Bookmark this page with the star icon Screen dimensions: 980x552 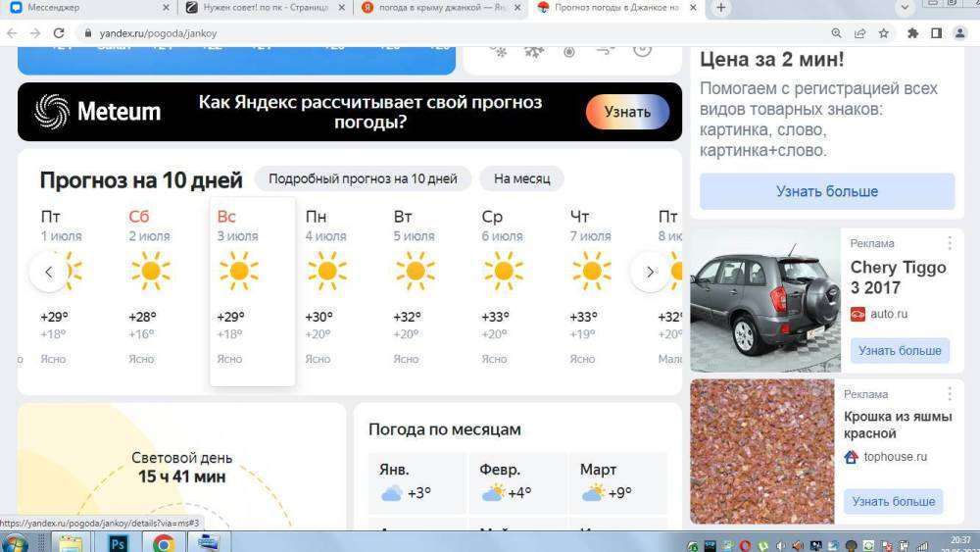(883, 33)
